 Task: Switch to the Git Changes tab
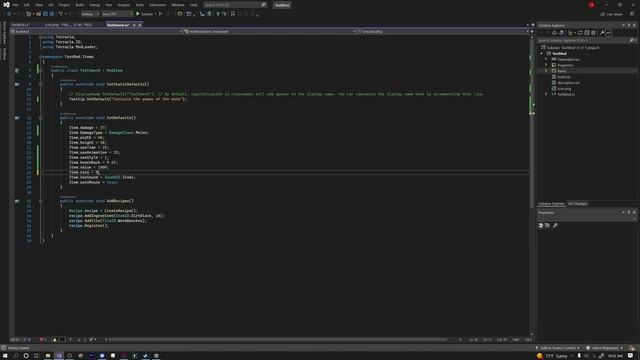[578, 204]
